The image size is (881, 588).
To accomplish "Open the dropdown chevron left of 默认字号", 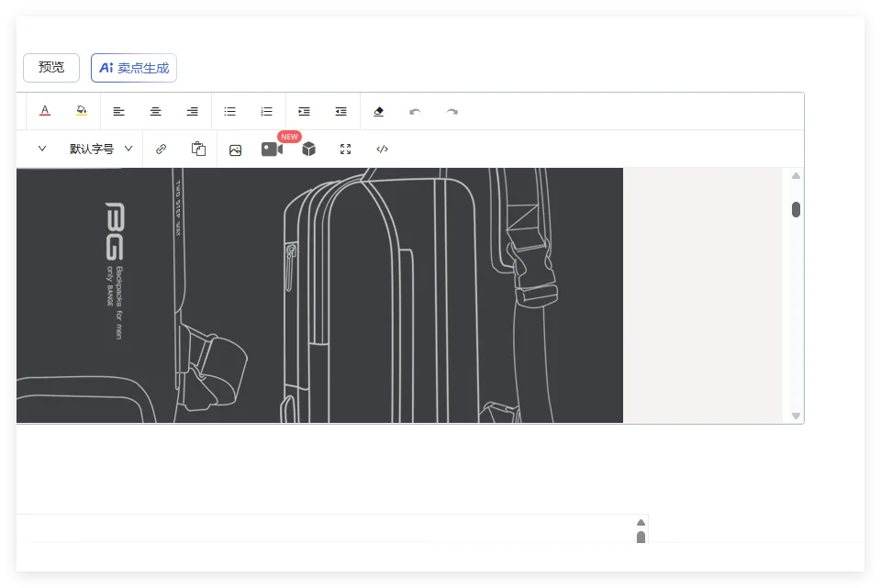I will 42,149.
